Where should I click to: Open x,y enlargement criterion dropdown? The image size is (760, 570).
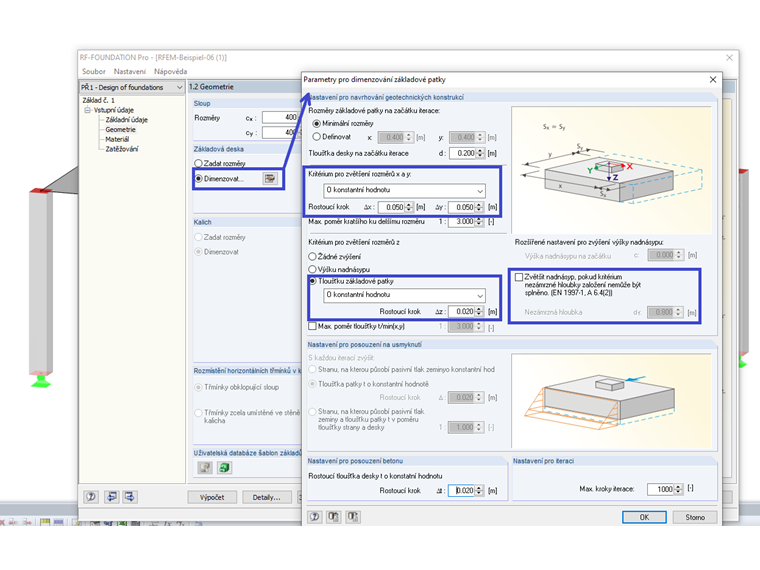pos(404,190)
